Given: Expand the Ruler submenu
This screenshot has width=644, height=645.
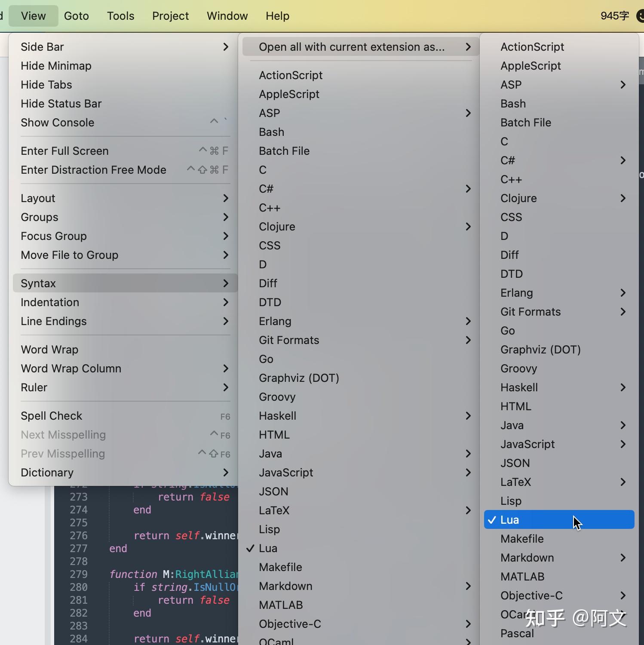Looking at the screenshot, I should (125, 387).
